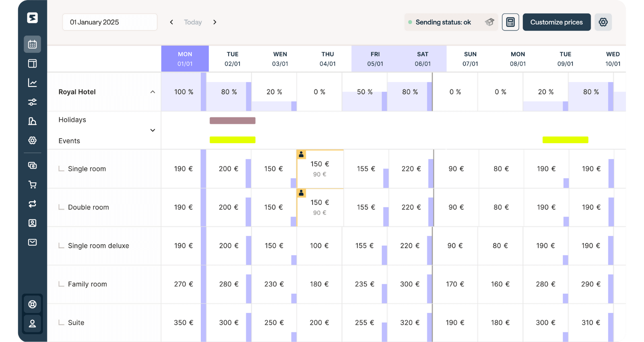Click the calculator icon in top bar
644x342 pixels.
pyautogui.click(x=510, y=22)
